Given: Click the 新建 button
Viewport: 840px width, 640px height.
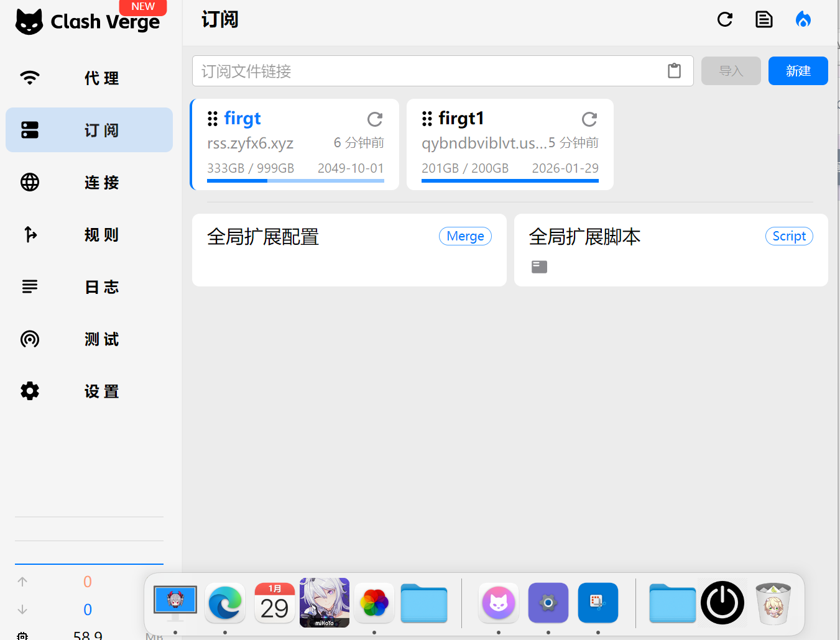Looking at the screenshot, I should (x=798, y=71).
